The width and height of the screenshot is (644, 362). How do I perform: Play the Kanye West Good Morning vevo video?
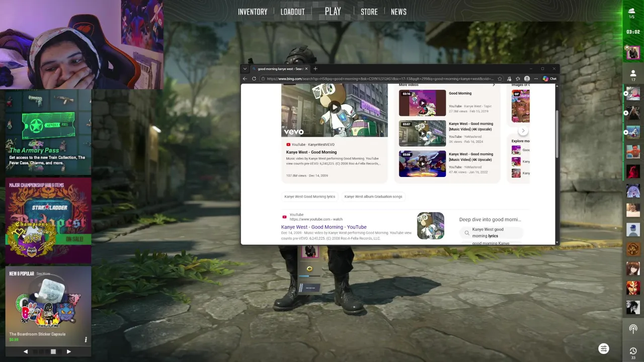334,107
